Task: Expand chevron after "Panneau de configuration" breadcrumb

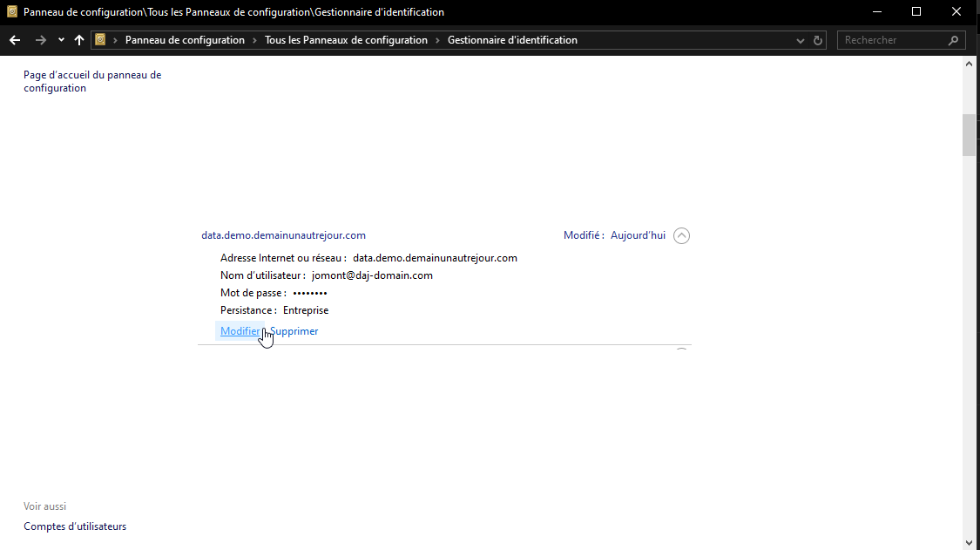Action: [x=255, y=40]
